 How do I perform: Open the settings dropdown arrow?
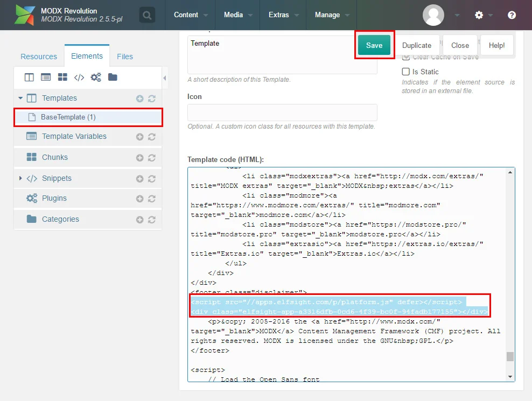[490, 15]
